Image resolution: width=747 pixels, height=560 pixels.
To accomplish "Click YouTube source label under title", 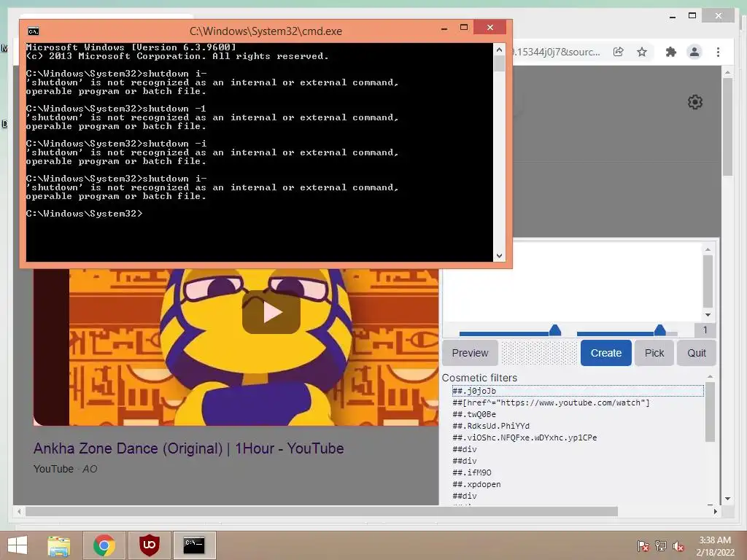I will tap(53, 469).
